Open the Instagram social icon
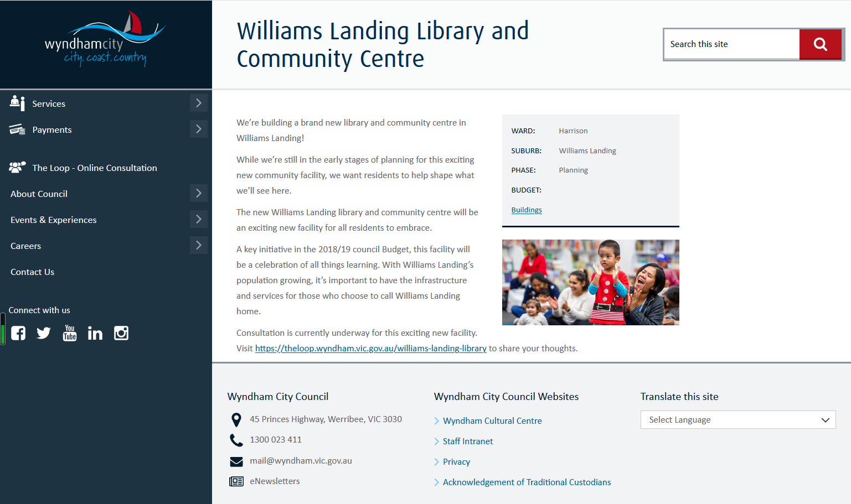 coord(121,333)
